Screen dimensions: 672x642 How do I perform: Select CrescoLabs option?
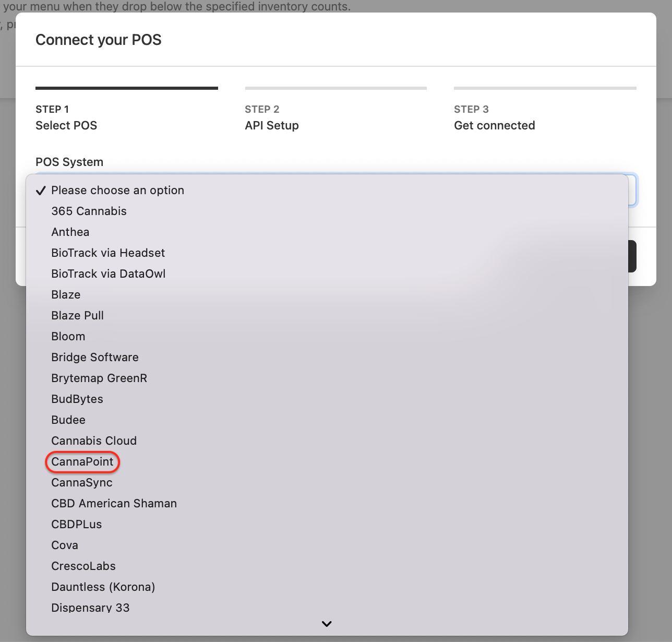click(327, 566)
